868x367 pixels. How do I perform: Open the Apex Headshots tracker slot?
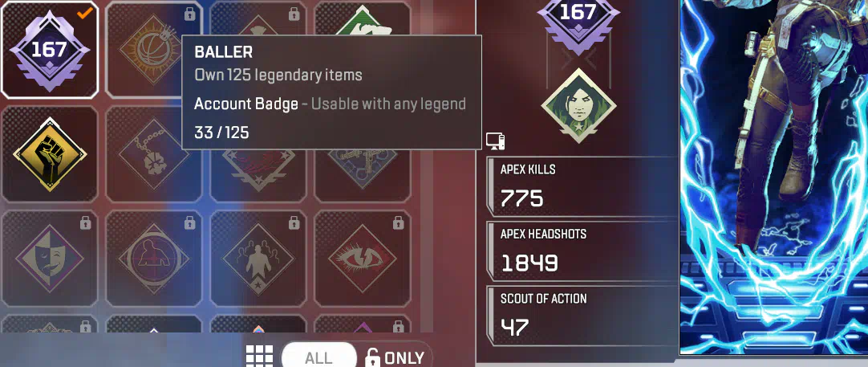(x=582, y=251)
